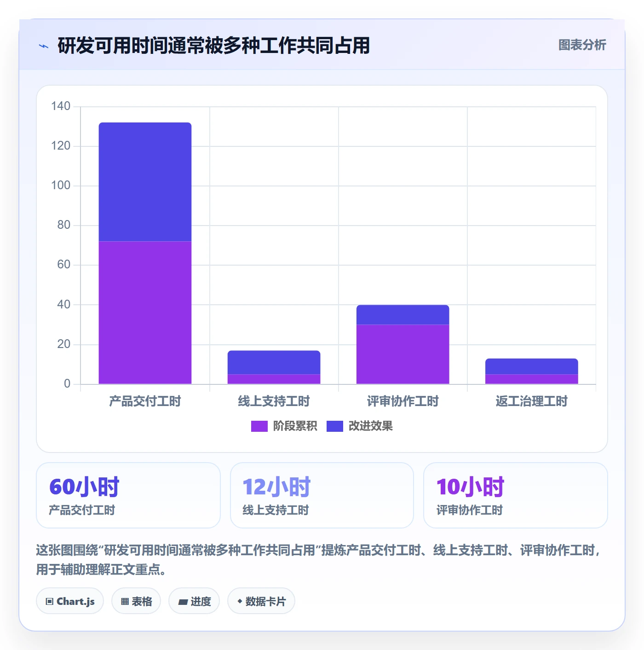Click the purple 阶段累积 bar for 线上支持工时
This screenshot has width=644, height=650.
coord(274,379)
